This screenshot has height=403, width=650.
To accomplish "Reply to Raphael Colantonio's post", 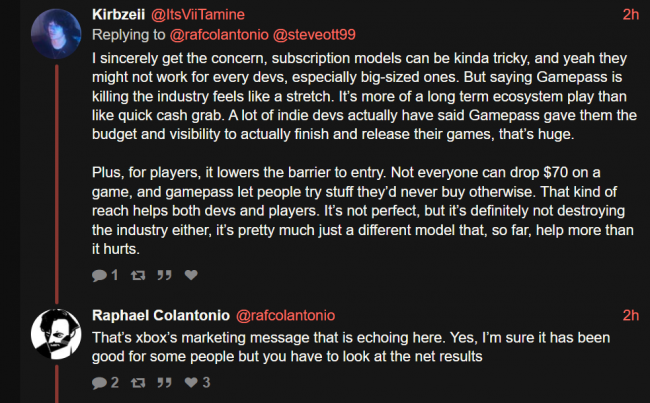I will 99,382.
